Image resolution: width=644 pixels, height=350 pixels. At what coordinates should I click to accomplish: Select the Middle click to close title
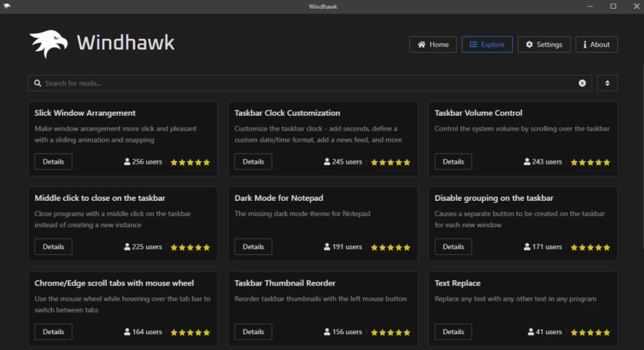pyautogui.click(x=100, y=198)
